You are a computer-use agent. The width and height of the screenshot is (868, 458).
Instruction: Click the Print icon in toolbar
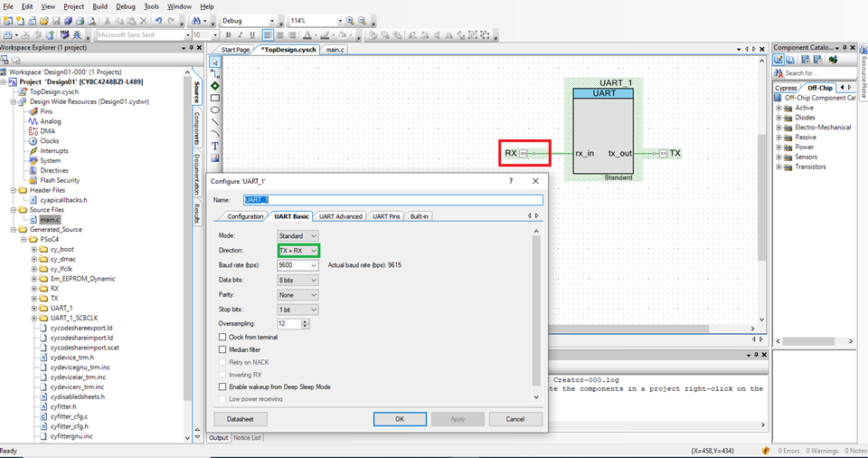point(80,21)
